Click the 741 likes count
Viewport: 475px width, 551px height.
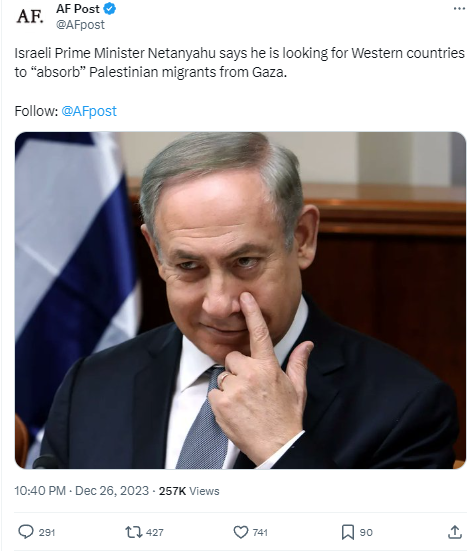[260, 533]
